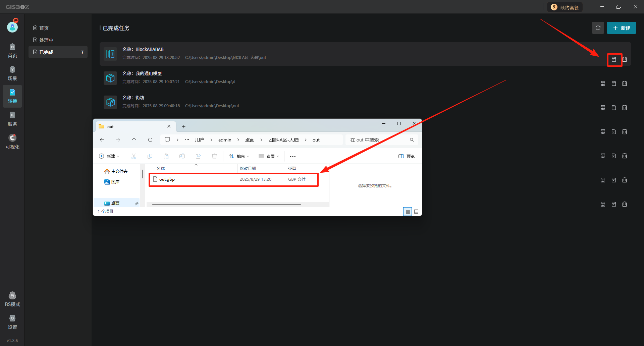The image size is (644, 346).
Task: Open the 场景 (Scene) sidebar section
Action: click(12, 73)
